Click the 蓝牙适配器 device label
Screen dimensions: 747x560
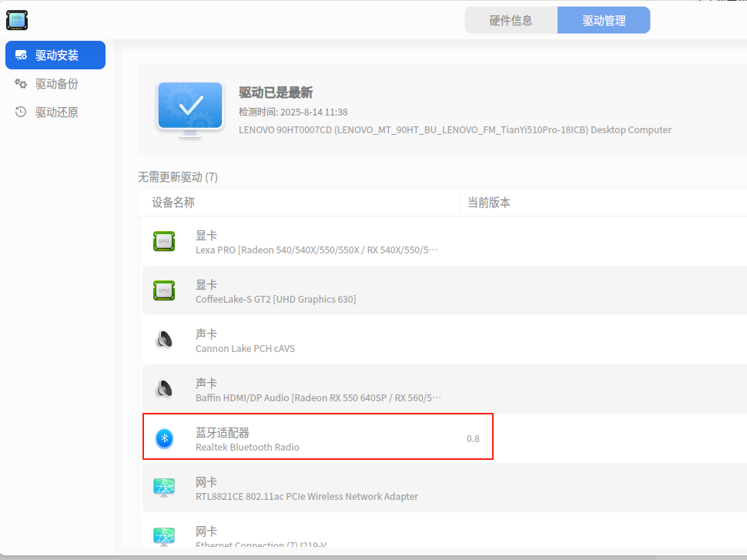tap(223, 433)
